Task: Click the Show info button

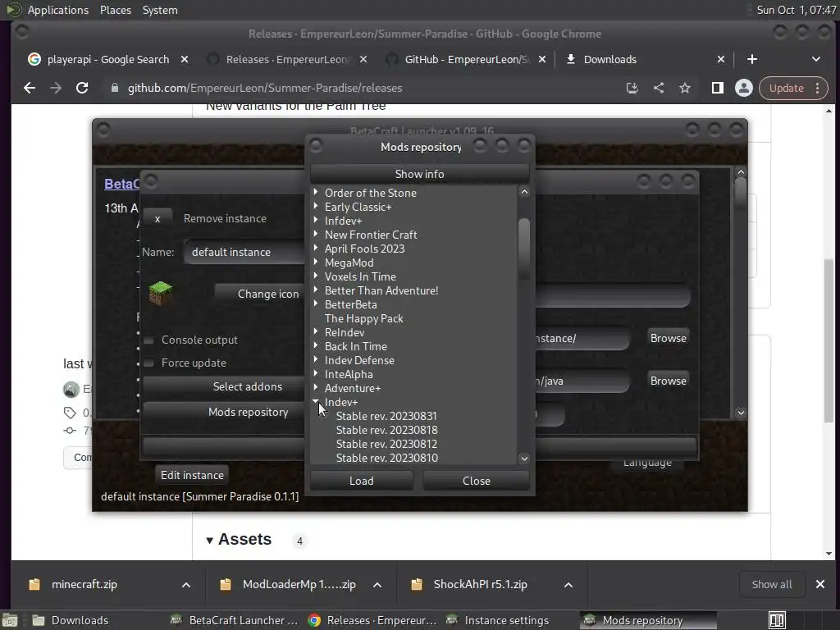Action: point(419,174)
